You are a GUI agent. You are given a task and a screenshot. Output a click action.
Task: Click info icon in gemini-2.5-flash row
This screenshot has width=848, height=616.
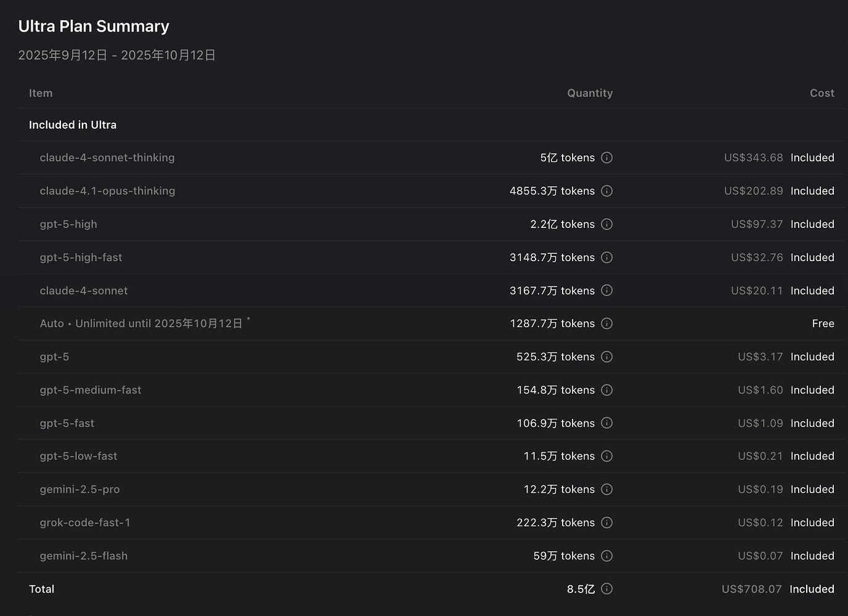click(607, 556)
